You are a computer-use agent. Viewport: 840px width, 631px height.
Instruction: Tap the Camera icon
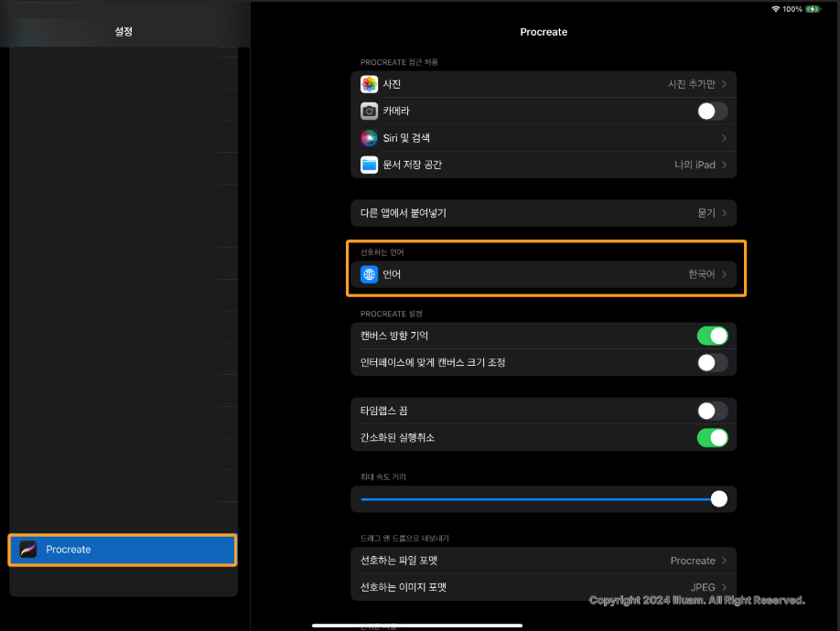click(369, 111)
